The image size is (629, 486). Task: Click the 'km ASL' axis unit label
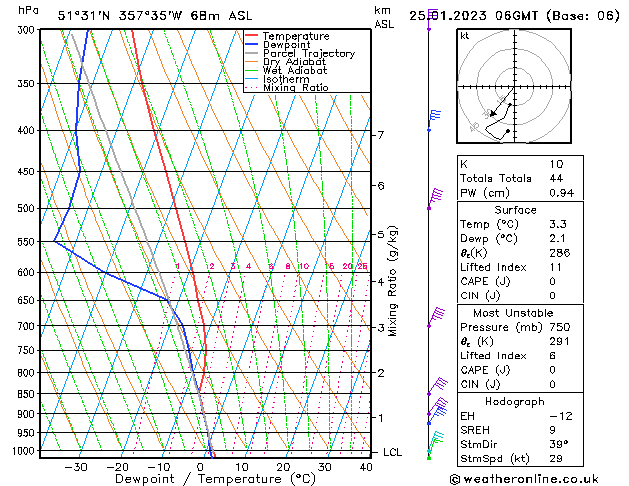tap(384, 17)
